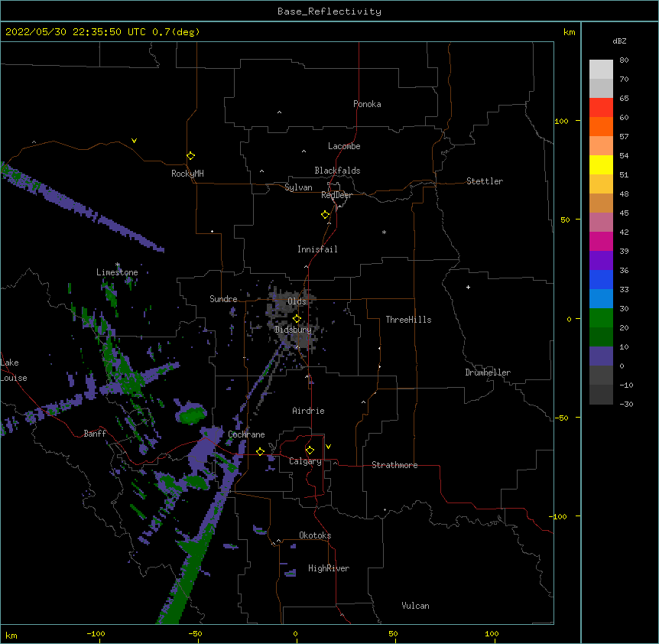Click the Innisfail label
659x644 pixels.
point(317,249)
